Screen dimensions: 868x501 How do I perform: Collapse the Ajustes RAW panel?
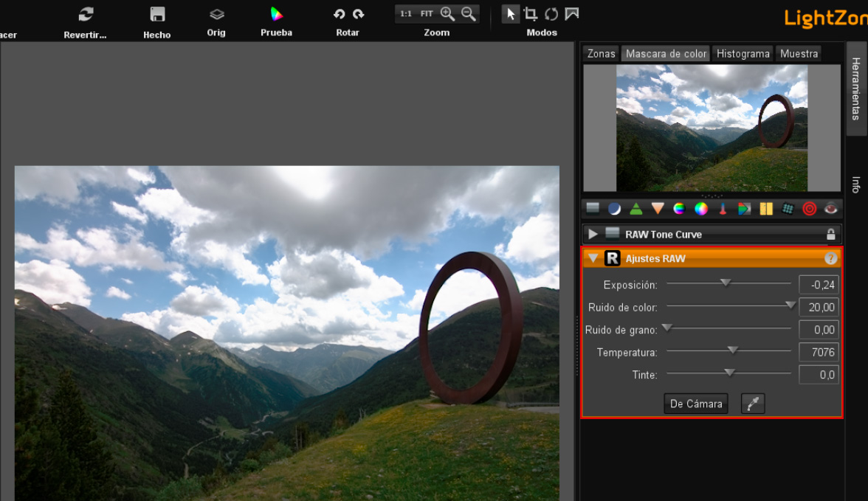(593, 258)
